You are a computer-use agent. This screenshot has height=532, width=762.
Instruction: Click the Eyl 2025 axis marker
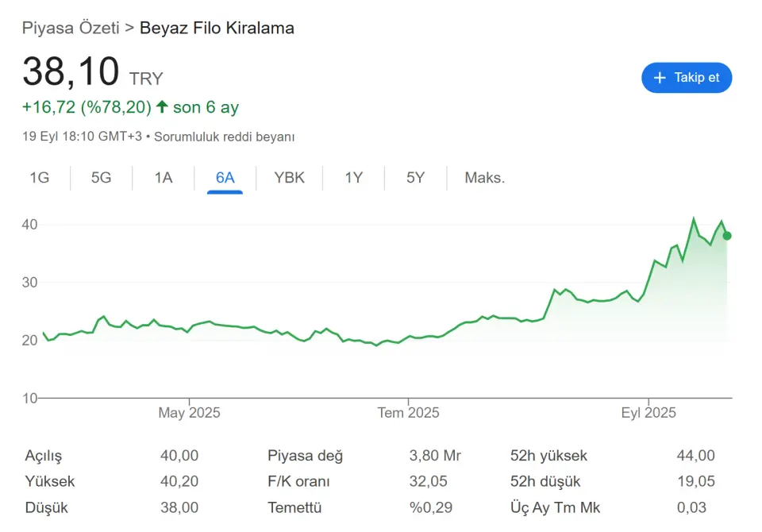[x=648, y=413]
